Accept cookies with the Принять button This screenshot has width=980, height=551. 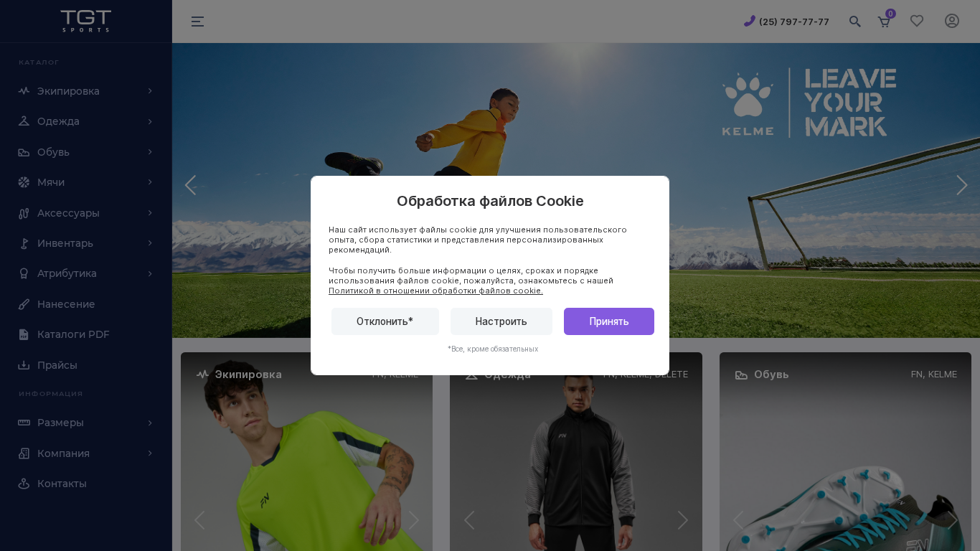click(x=609, y=321)
